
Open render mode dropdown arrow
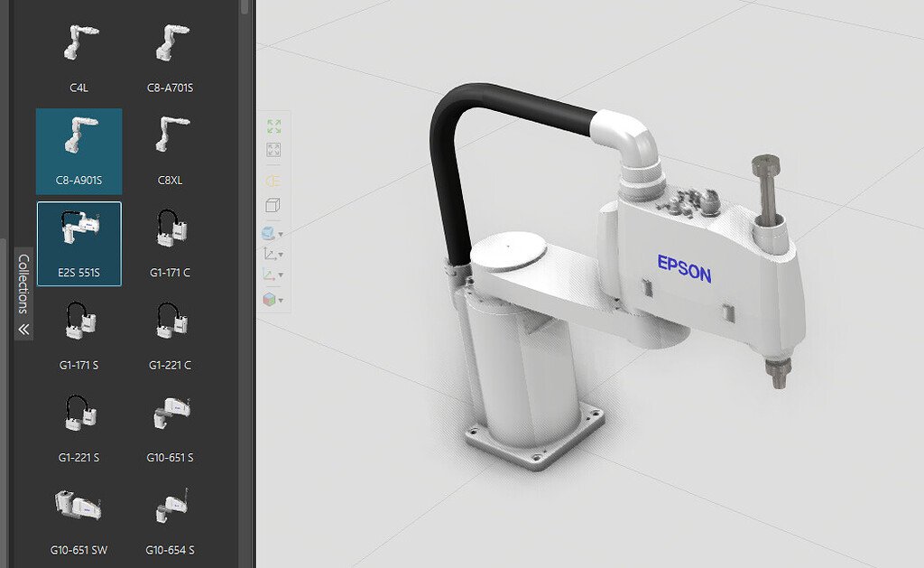pos(281,235)
